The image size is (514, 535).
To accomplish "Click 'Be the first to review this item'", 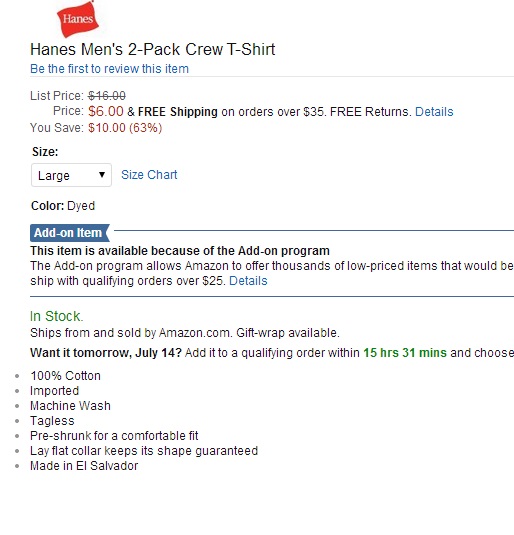I will [x=109, y=69].
